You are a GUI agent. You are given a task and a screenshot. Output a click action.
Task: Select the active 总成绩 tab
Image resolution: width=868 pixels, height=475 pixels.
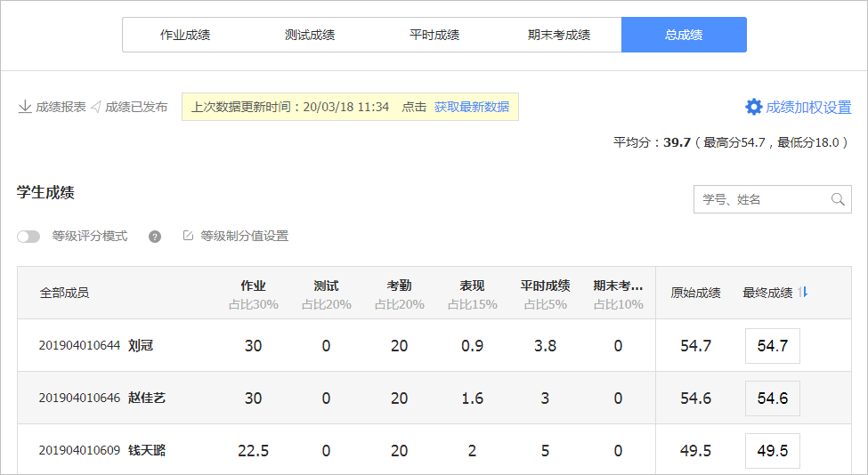tap(684, 35)
